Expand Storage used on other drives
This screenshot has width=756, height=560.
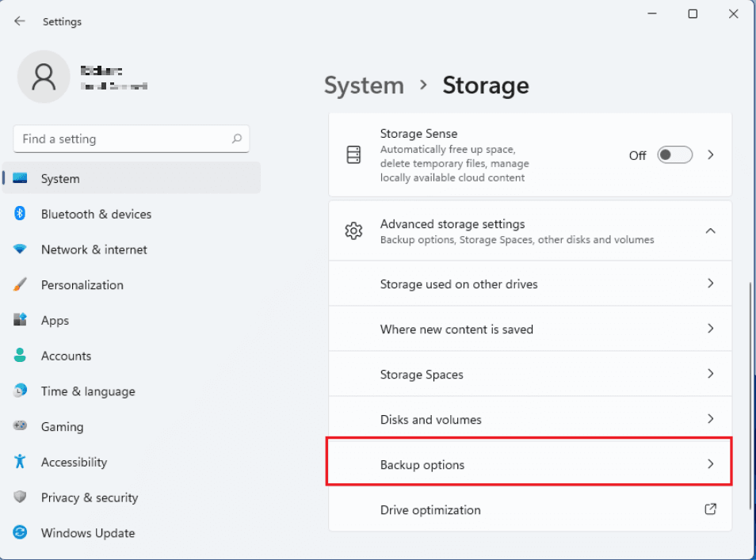pos(529,284)
